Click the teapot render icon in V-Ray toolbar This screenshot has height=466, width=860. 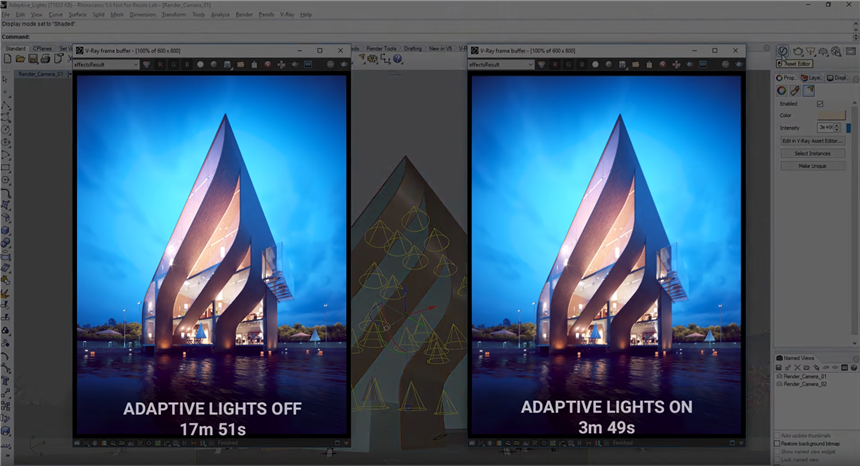point(800,50)
